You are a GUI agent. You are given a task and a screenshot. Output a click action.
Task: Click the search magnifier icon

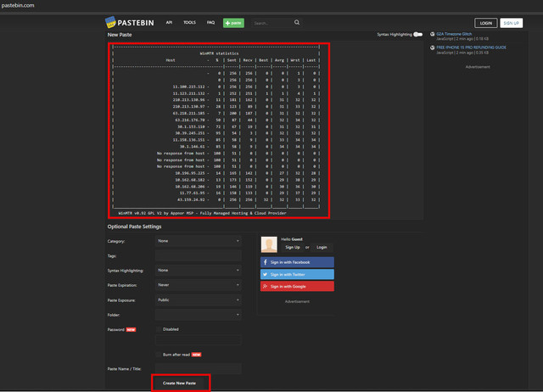(297, 23)
